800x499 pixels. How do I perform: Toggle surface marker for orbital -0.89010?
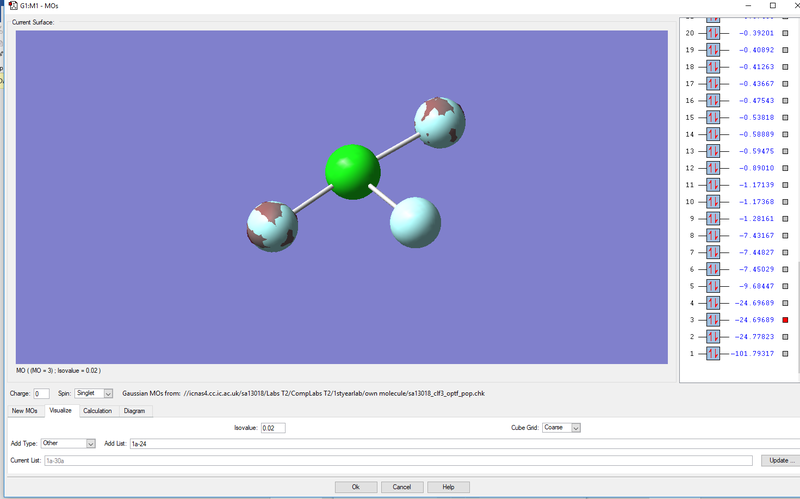pos(785,168)
